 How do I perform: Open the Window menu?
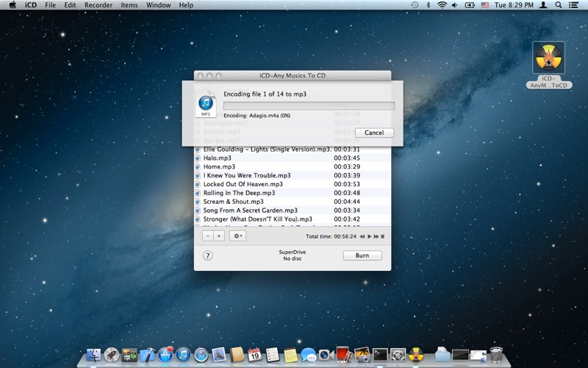click(x=158, y=5)
